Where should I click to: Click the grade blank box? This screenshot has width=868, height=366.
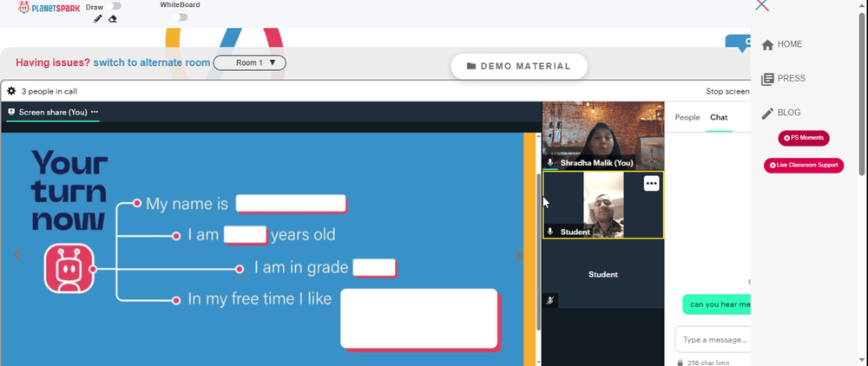pos(375,268)
